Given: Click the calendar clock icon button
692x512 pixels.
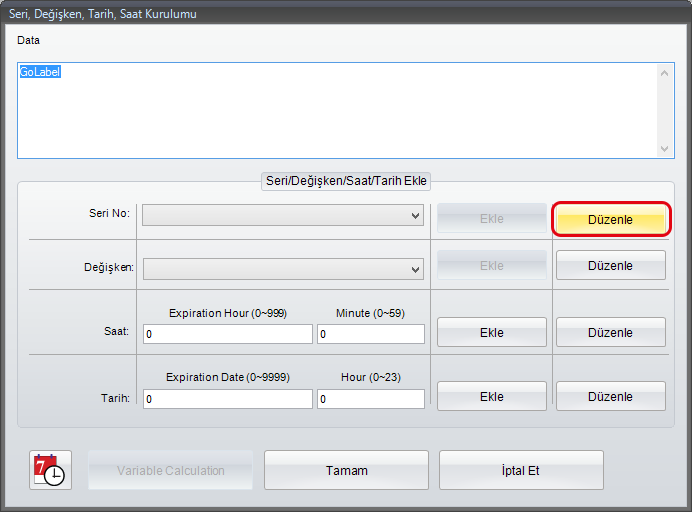Looking at the screenshot, I should 49,470.
